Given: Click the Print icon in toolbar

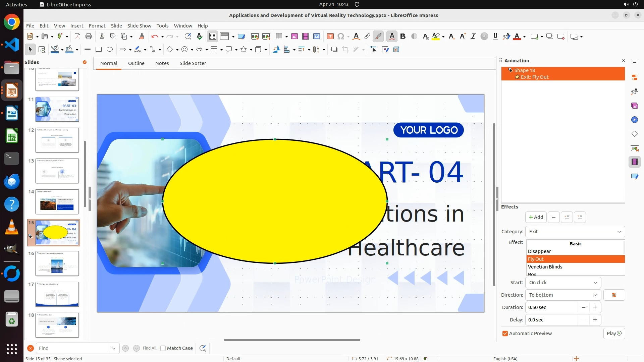Looking at the screenshot, I should pyautogui.click(x=89, y=37).
